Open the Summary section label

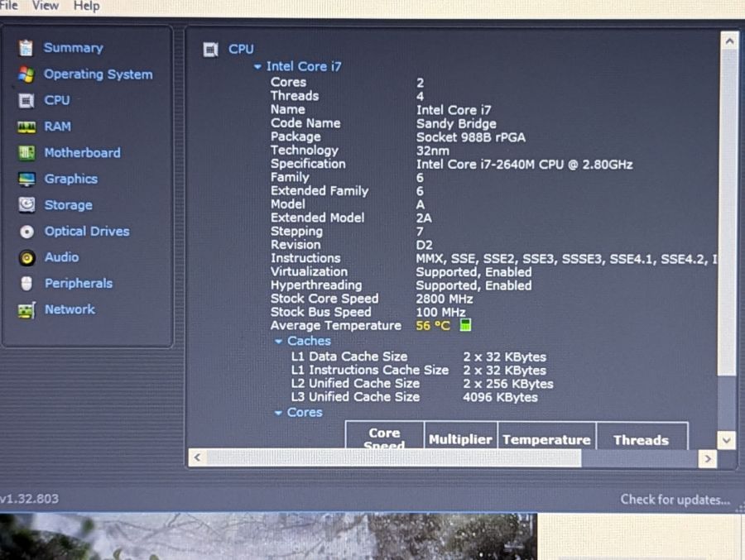(x=73, y=48)
